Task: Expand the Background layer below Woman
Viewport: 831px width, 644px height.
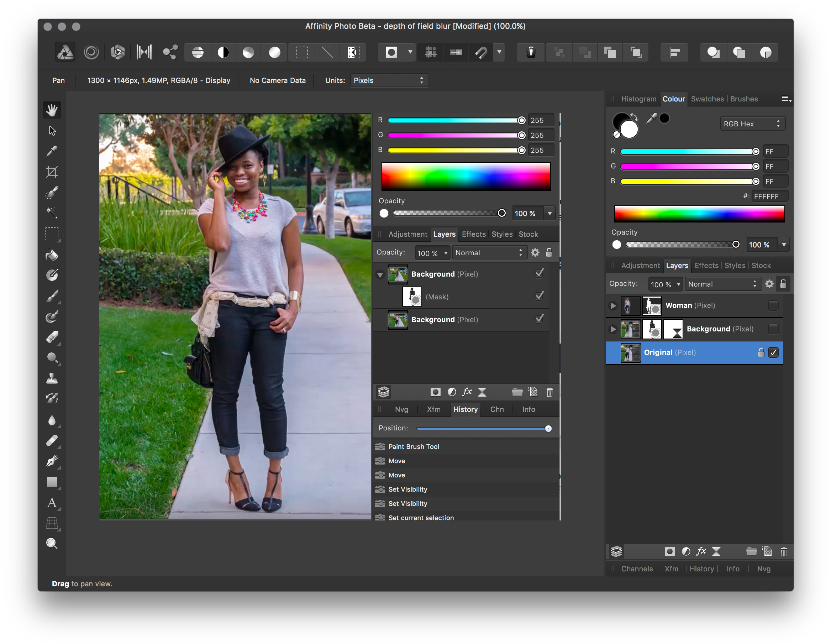Action: coord(613,329)
